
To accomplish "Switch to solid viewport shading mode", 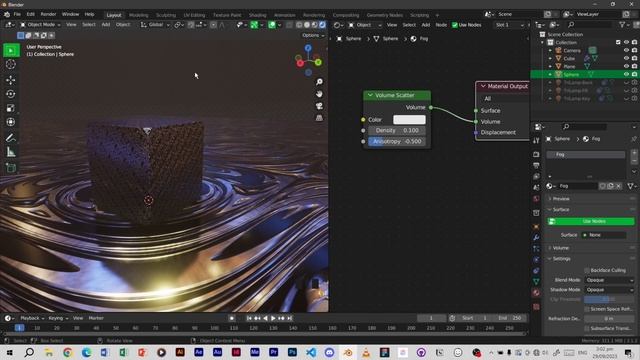I will click(307, 25).
